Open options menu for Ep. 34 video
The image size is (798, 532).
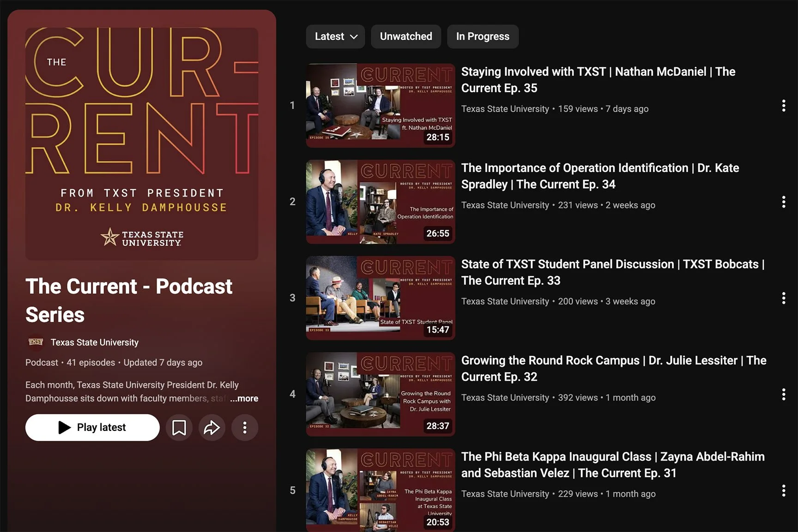783,202
